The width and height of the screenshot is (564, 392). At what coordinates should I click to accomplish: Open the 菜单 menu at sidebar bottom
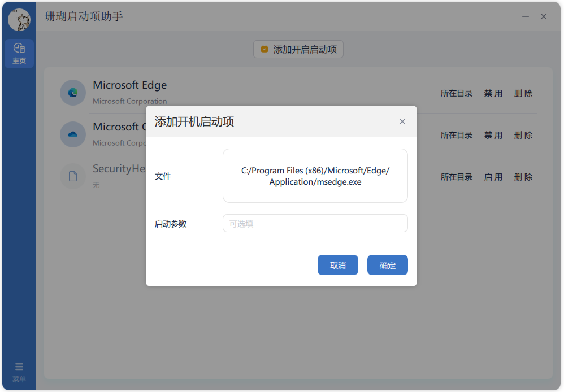click(x=19, y=373)
